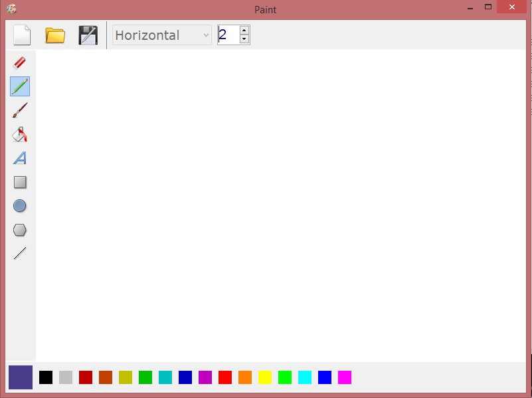Pick the bright red color swatch

coord(225,377)
